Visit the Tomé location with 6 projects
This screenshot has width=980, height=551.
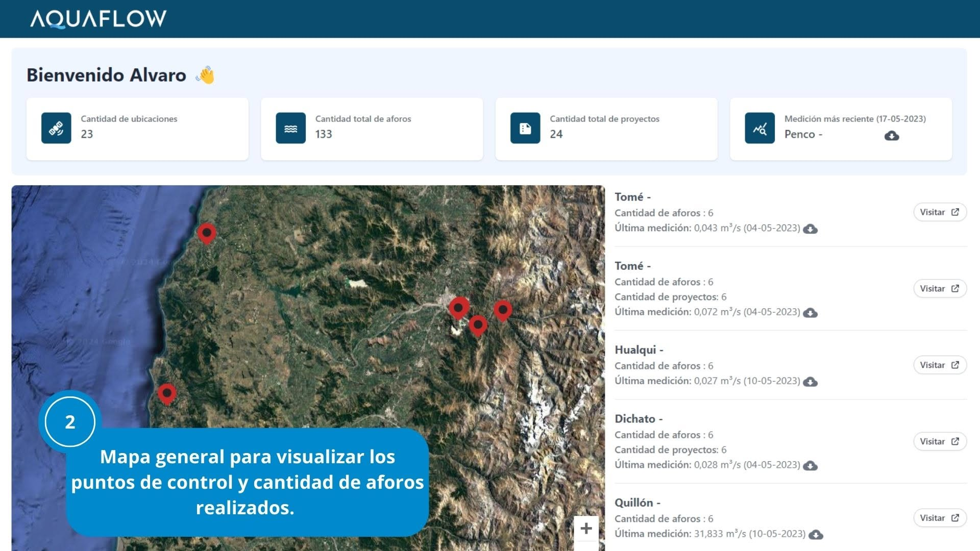coord(940,289)
